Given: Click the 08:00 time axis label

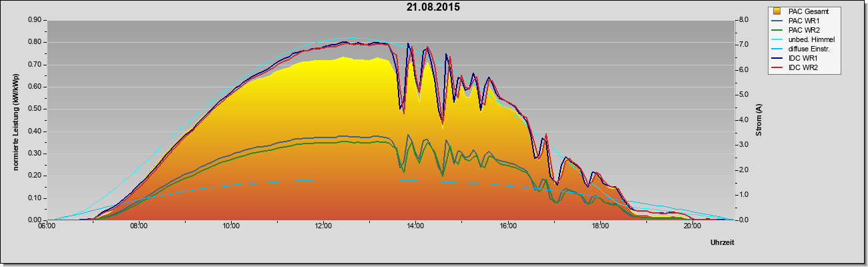Looking at the screenshot, I should (139, 227).
